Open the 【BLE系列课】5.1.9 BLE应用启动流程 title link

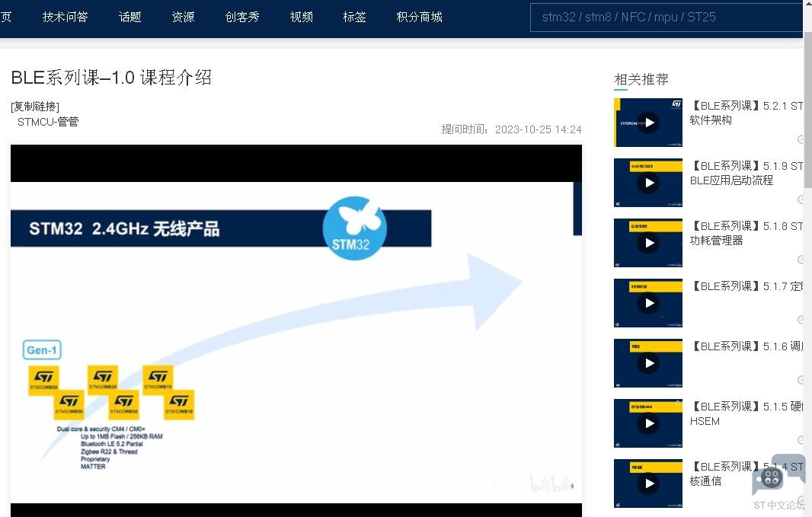pyautogui.click(x=746, y=173)
